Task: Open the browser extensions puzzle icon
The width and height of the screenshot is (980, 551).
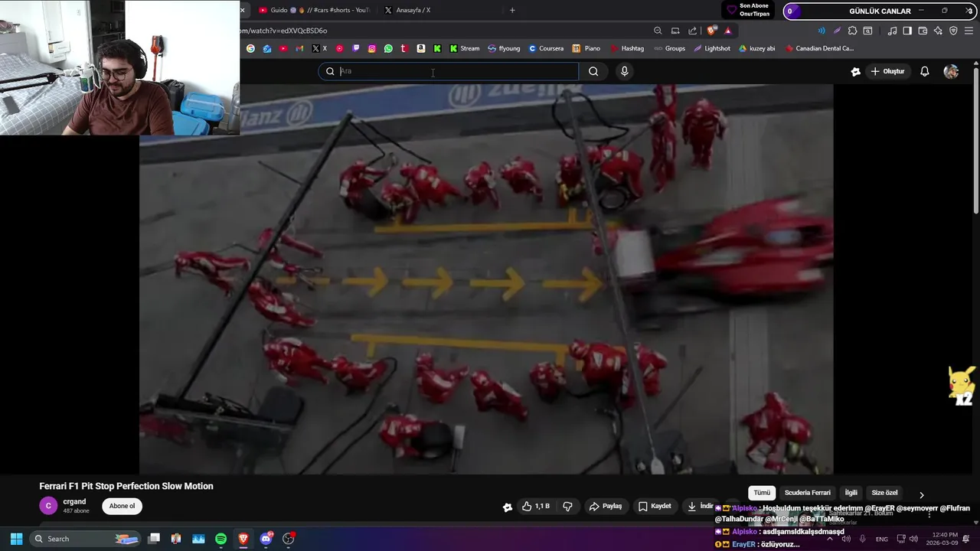Action: click(x=852, y=31)
